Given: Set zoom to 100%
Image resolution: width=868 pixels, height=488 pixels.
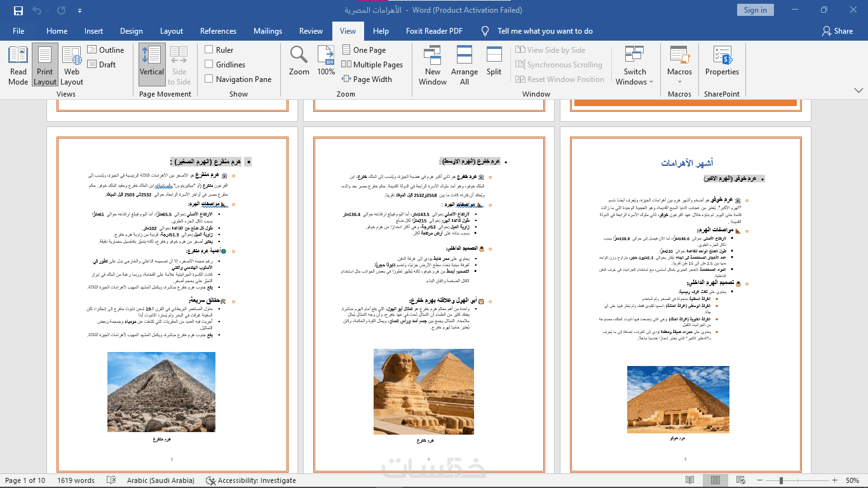Looking at the screenshot, I should click(326, 60).
